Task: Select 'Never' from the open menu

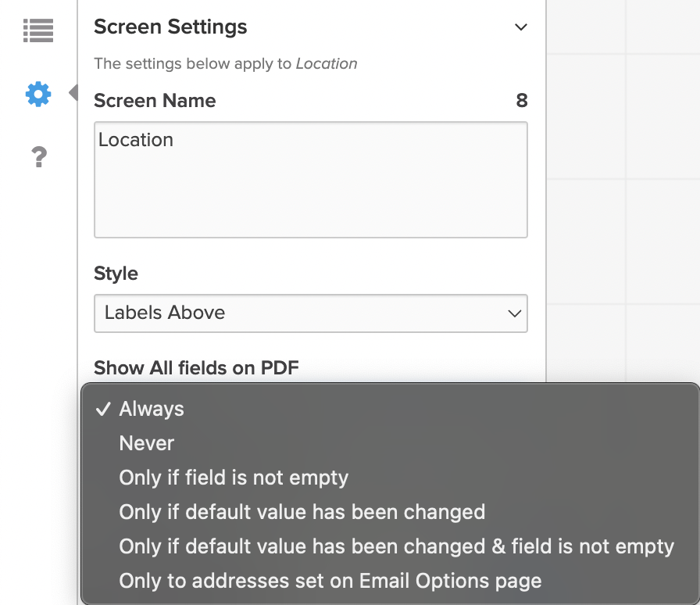Action: (146, 442)
